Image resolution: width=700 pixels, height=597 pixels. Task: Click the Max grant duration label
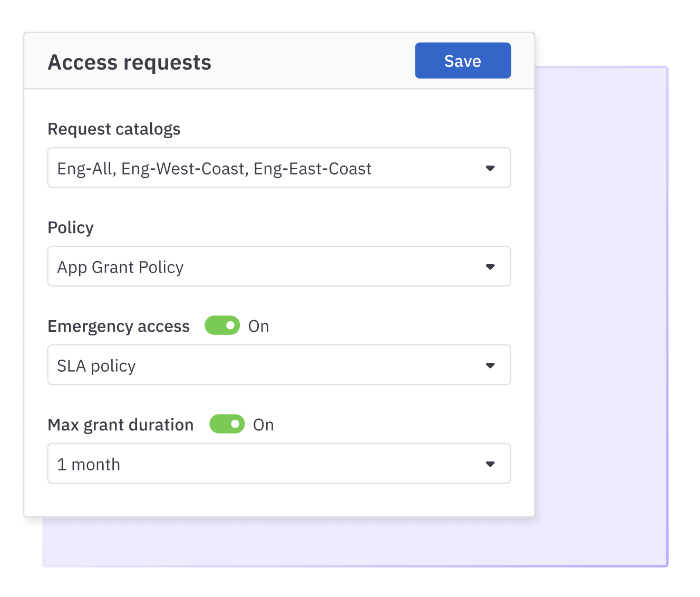coord(121,425)
